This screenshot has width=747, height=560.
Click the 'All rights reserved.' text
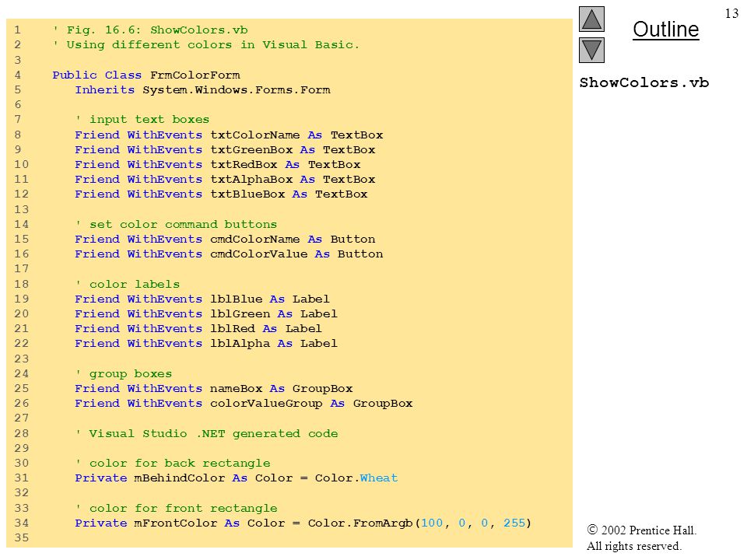coord(634,546)
